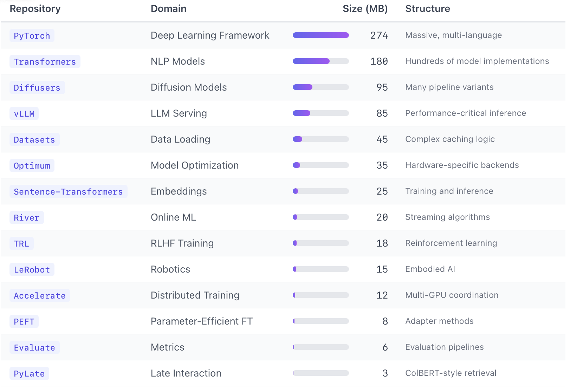Click 'Complex caching logic' text
The image size is (570, 392).
pyautogui.click(x=450, y=139)
